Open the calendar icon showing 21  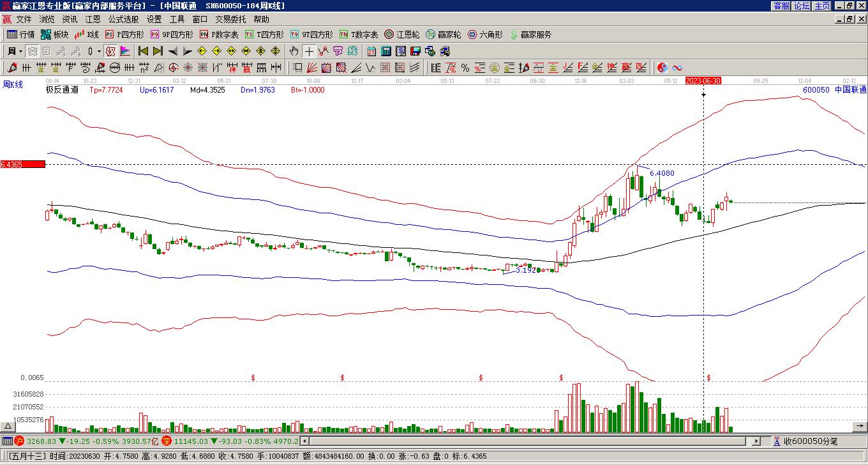(x=371, y=51)
